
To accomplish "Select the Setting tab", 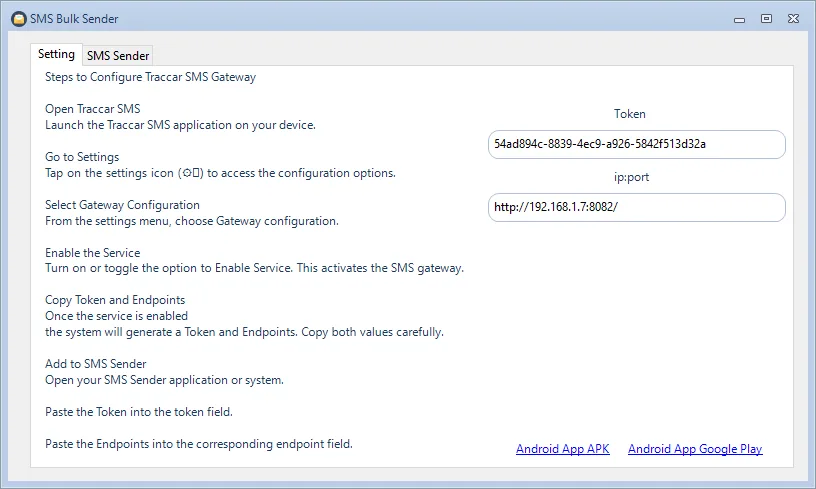I will (56, 54).
